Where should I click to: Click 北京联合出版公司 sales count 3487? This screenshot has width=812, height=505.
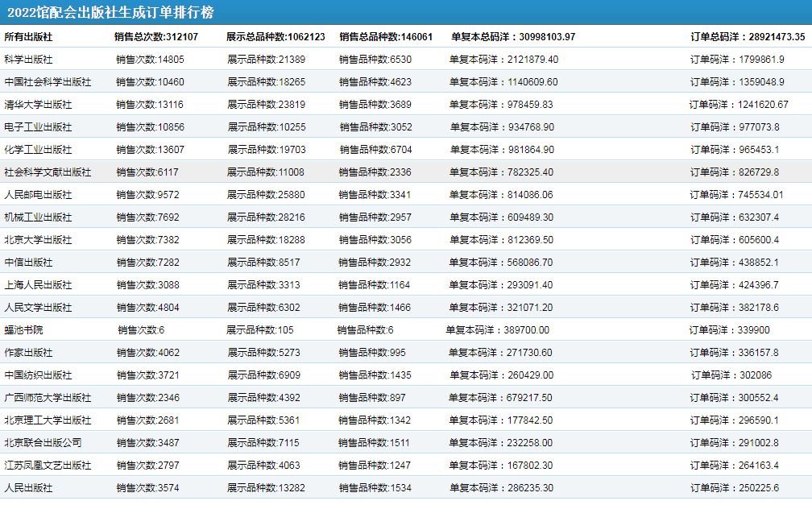[x=147, y=443]
